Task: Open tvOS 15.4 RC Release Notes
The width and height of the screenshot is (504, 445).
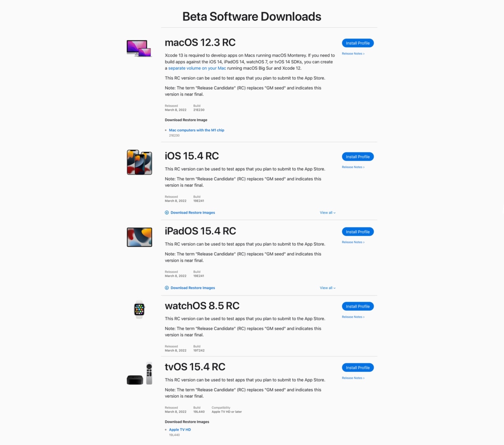Action: pyautogui.click(x=353, y=378)
